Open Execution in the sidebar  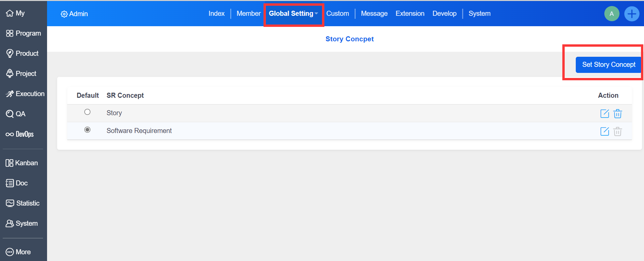(x=25, y=94)
